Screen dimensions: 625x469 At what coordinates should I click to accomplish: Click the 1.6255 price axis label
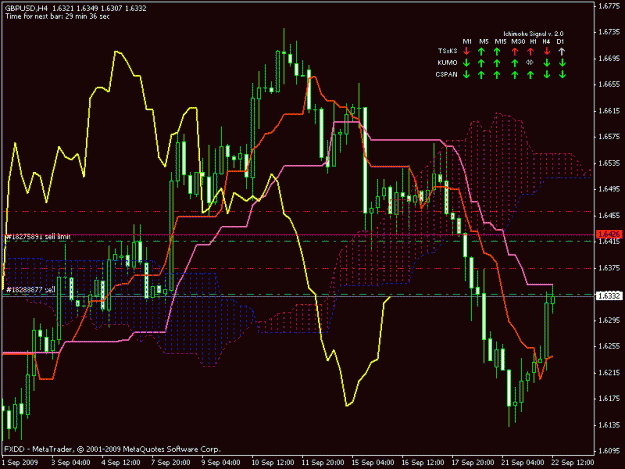[x=609, y=346]
